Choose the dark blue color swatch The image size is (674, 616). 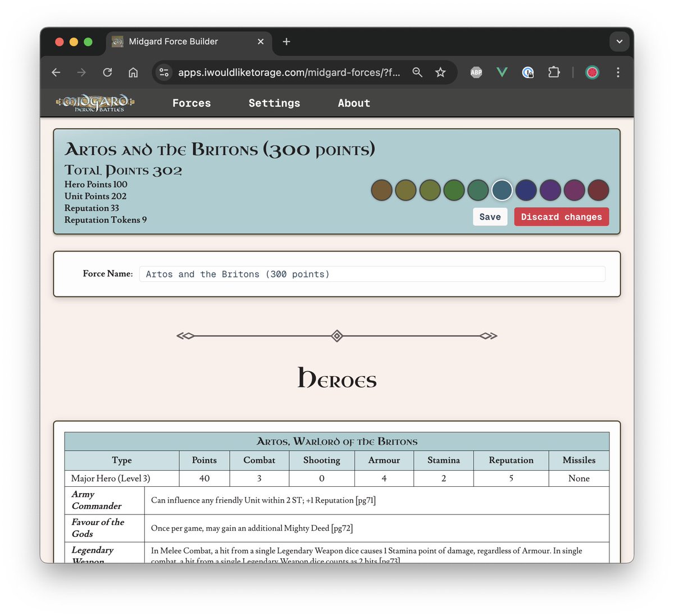[x=526, y=190]
